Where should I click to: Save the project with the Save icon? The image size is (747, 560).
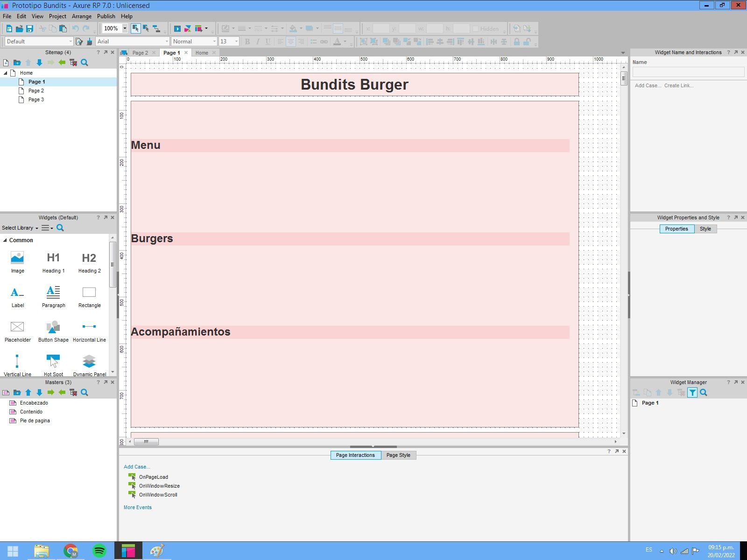[x=29, y=28]
